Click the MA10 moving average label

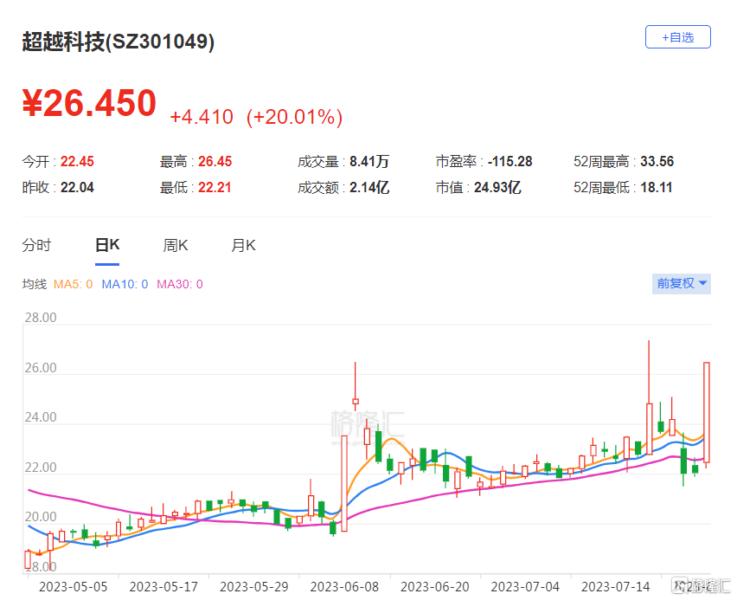pyautogui.click(x=125, y=284)
